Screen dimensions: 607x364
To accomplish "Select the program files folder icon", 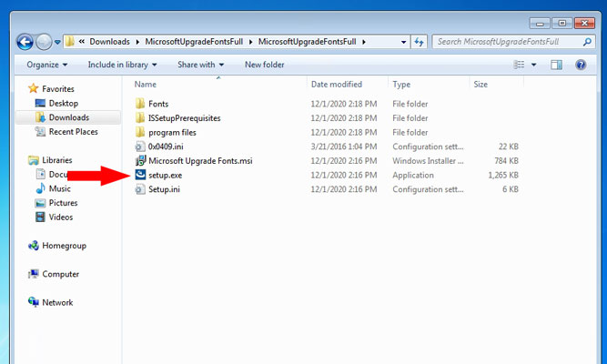I will pos(140,132).
